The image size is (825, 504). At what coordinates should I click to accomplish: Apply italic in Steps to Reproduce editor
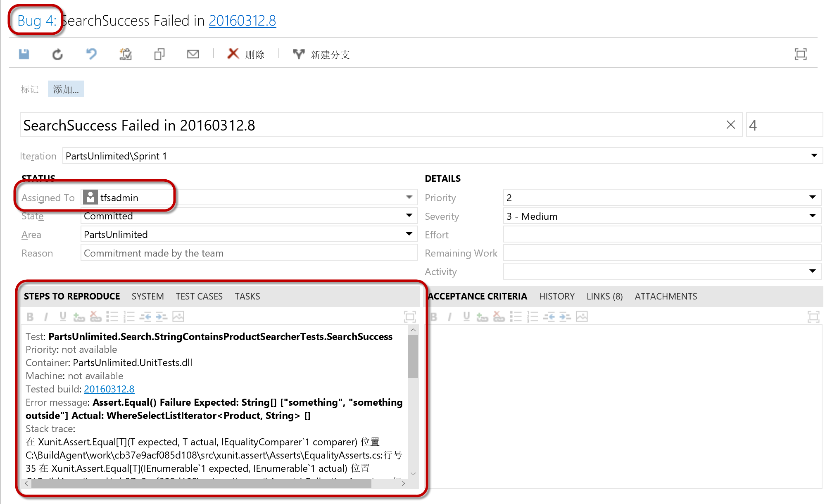coord(46,317)
